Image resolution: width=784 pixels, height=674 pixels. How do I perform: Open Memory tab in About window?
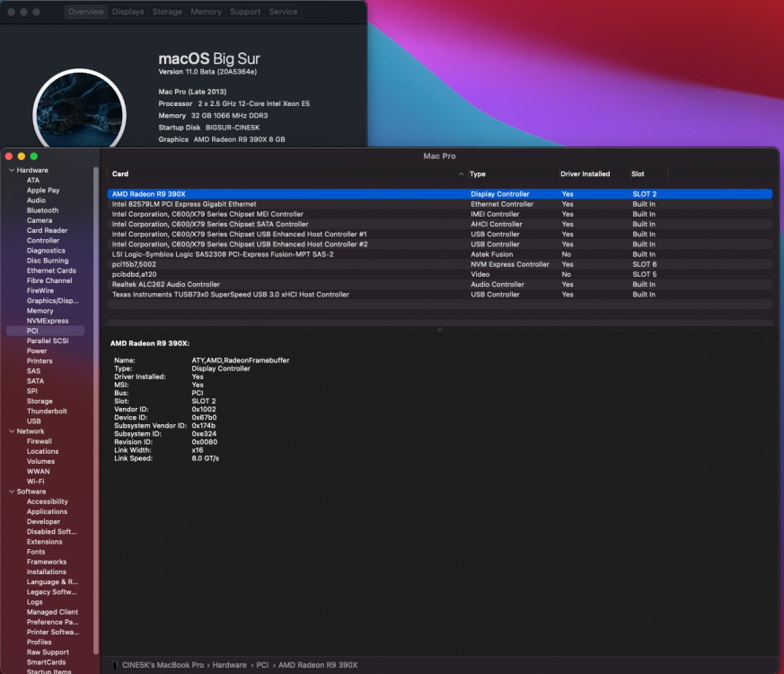[206, 12]
